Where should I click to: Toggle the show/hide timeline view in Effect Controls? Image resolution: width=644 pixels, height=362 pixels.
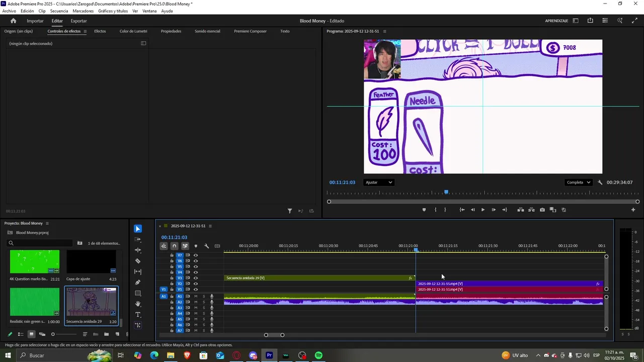click(143, 43)
